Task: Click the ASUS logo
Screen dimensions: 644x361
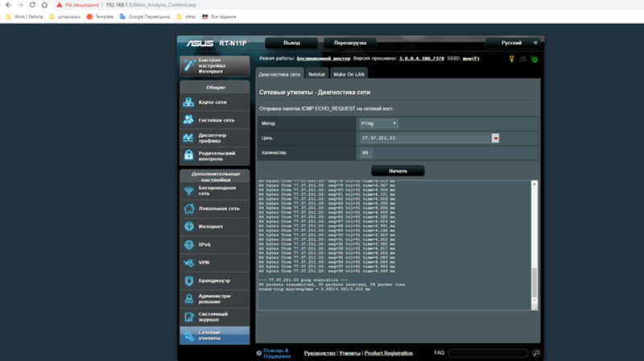Action: click(200, 44)
